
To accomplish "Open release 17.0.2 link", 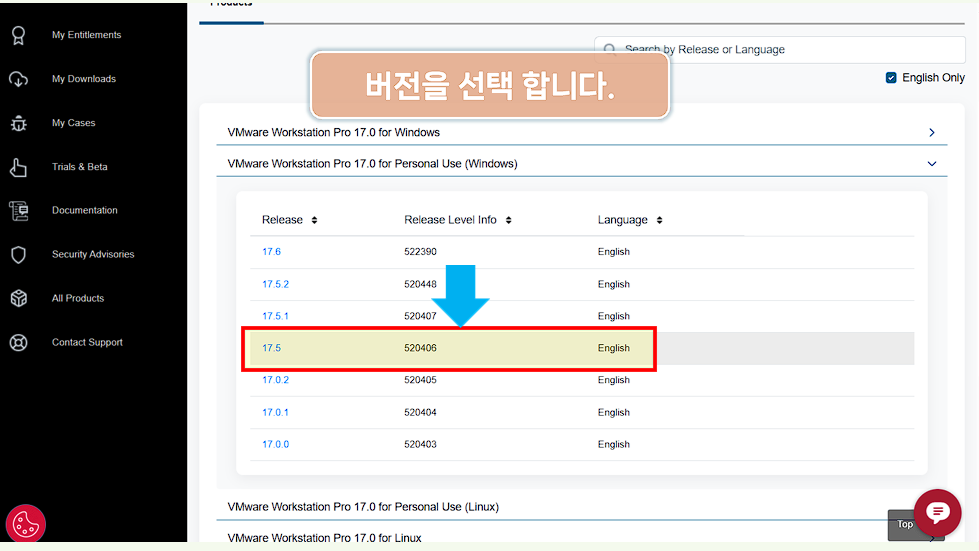I will pyautogui.click(x=275, y=379).
